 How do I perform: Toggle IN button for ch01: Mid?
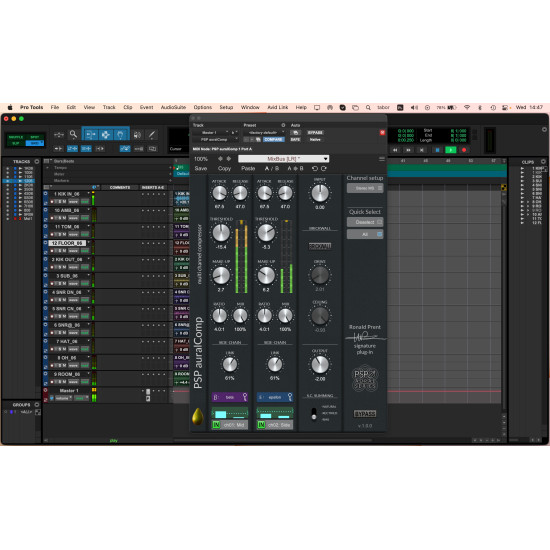pyautogui.click(x=216, y=425)
